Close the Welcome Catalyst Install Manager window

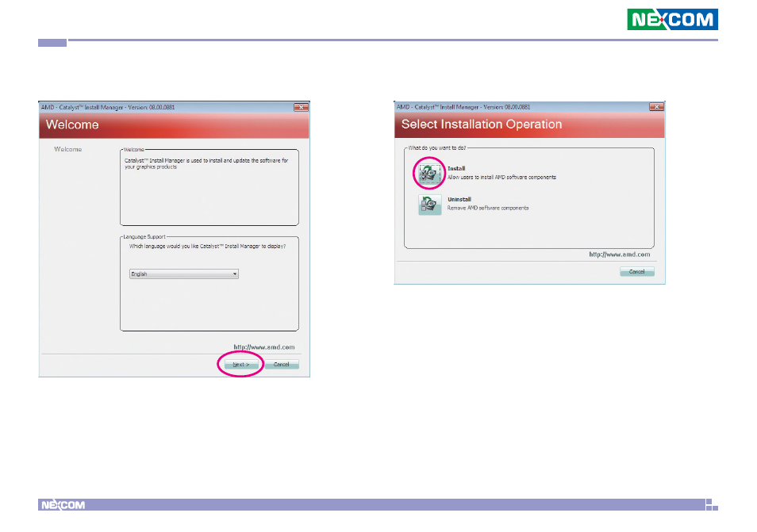tap(301, 107)
